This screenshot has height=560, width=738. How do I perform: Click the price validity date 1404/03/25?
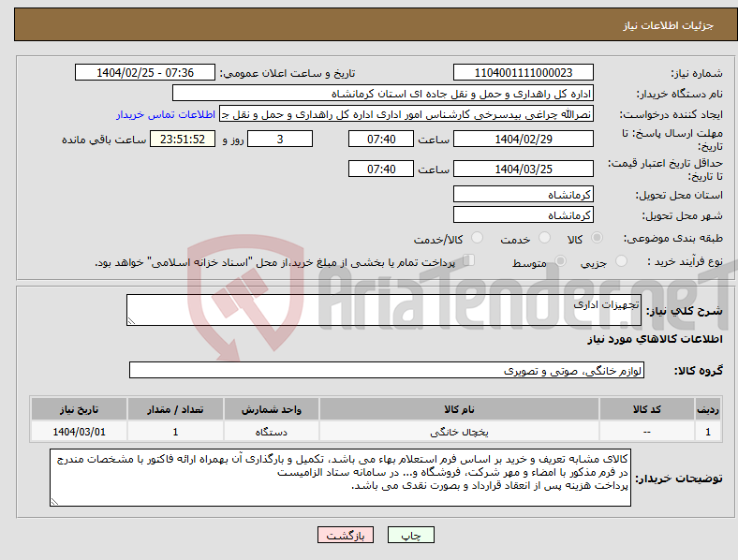[523, 169]
